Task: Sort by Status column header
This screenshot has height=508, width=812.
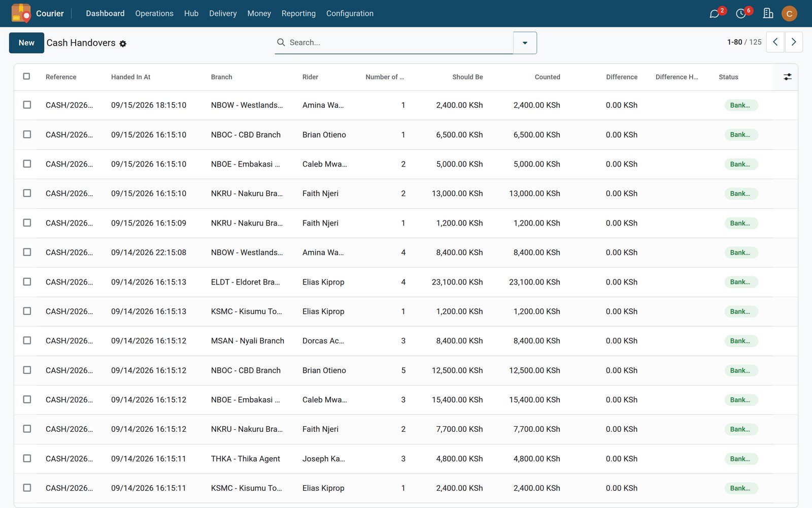Action: click(728, 77)
